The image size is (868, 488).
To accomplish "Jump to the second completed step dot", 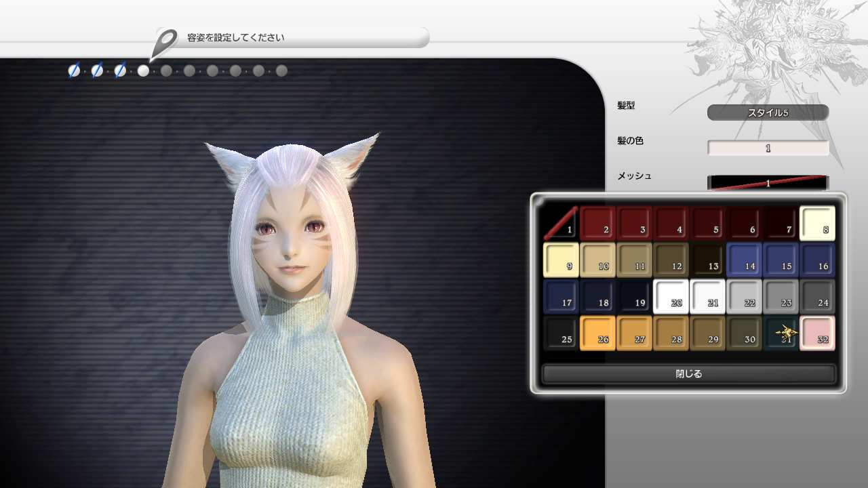I will [x=97, y=70].
